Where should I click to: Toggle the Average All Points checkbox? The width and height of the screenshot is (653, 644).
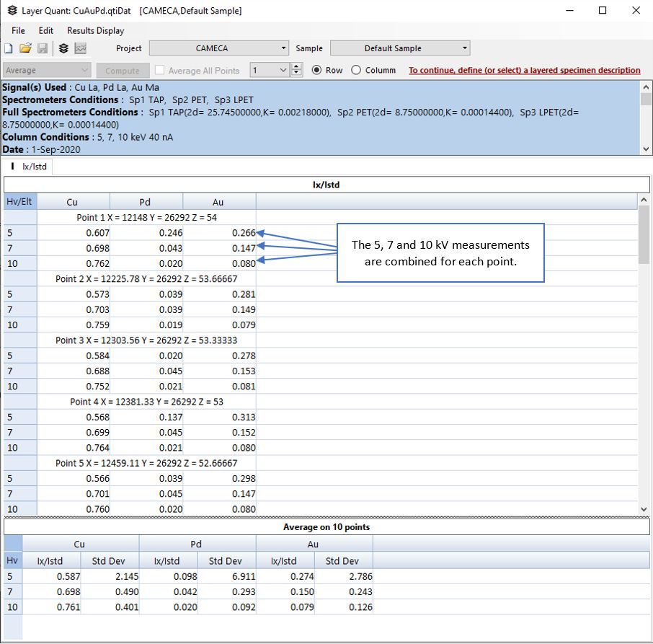(161, 71)
